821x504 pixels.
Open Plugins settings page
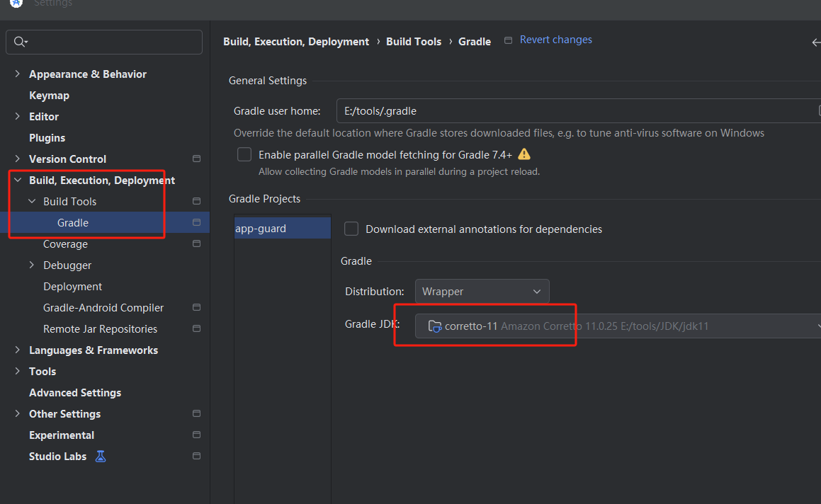[x=47, y=137]
